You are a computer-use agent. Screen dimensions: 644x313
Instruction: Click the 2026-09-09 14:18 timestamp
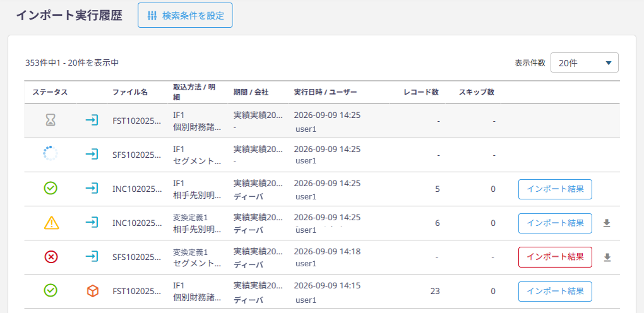pos(327,251)
